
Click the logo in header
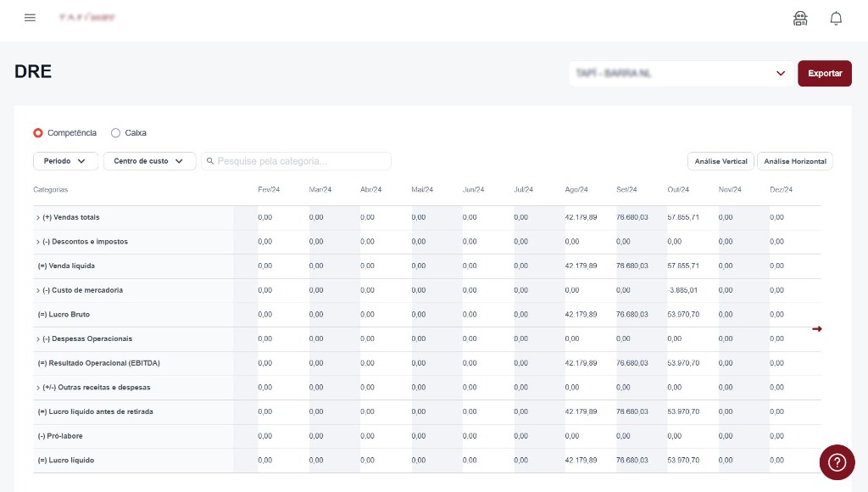click(87, 18)
